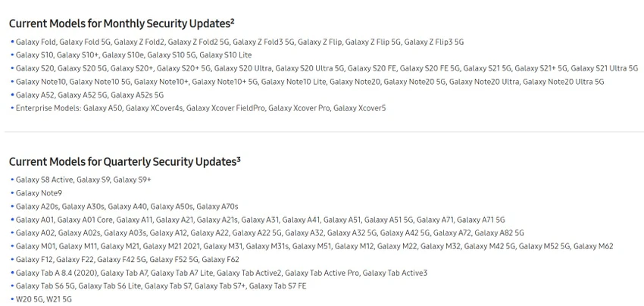Click Galaxy Tab Active3 entry
The image size is (644, 306).
pos(395,273)
